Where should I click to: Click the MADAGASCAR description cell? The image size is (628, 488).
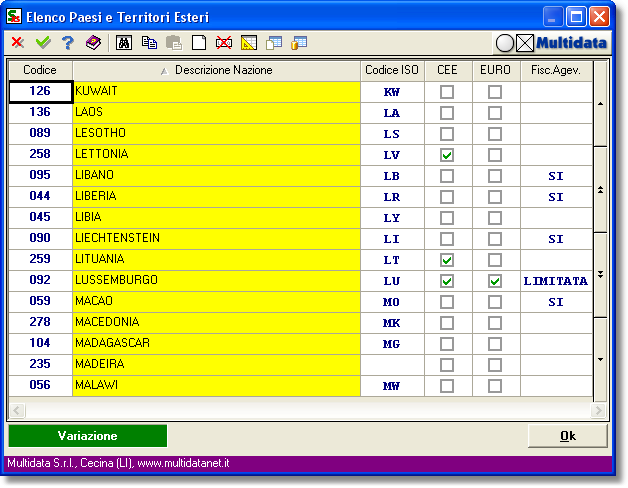click(216, 344)
